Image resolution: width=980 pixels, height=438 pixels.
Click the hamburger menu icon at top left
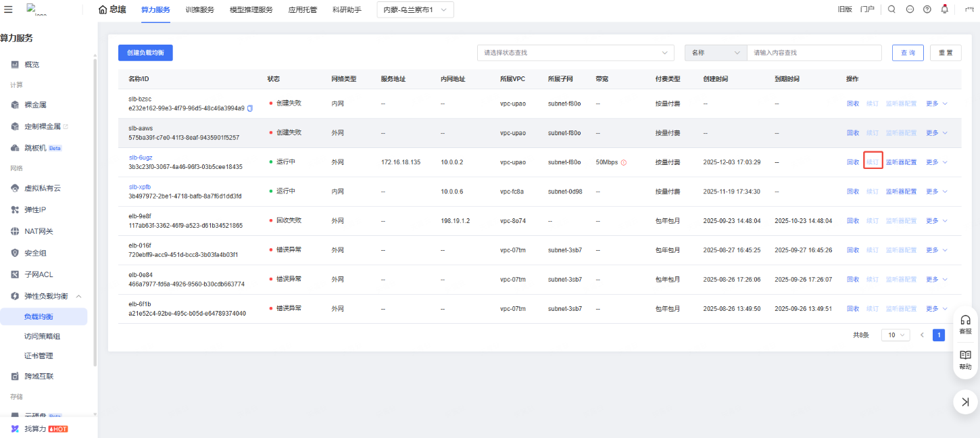(x=8, y=9)
